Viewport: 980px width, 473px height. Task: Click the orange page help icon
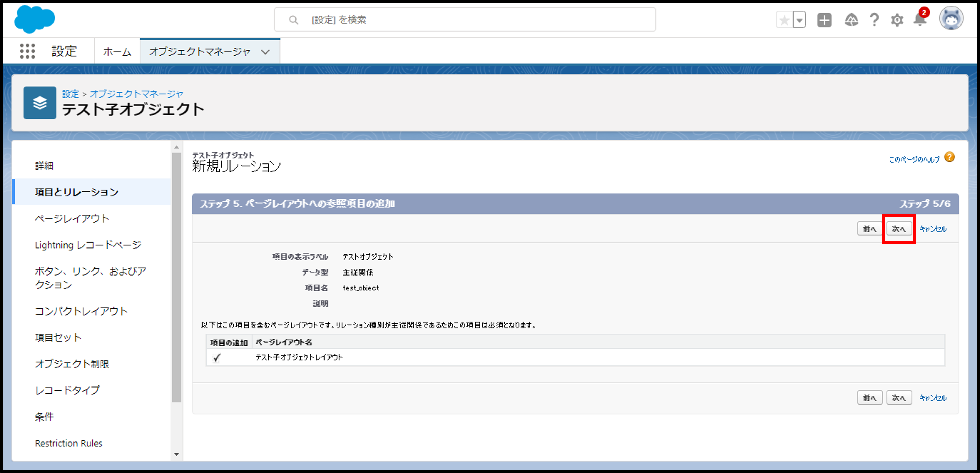[949, 157]
